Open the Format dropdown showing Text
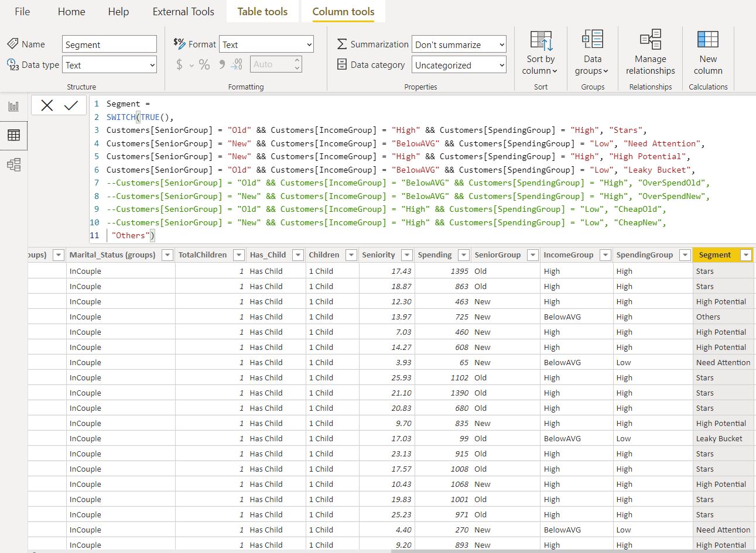 coord(266,44)
